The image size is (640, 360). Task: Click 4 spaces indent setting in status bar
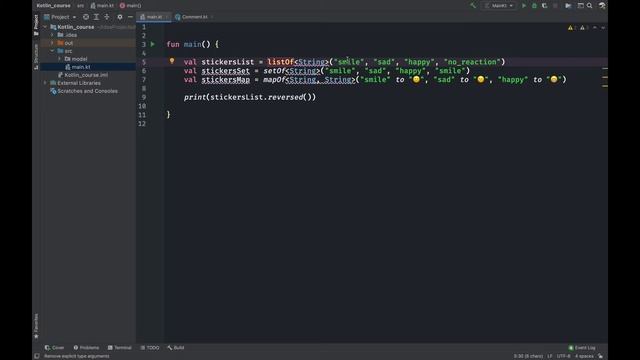[x=584, y=356]
